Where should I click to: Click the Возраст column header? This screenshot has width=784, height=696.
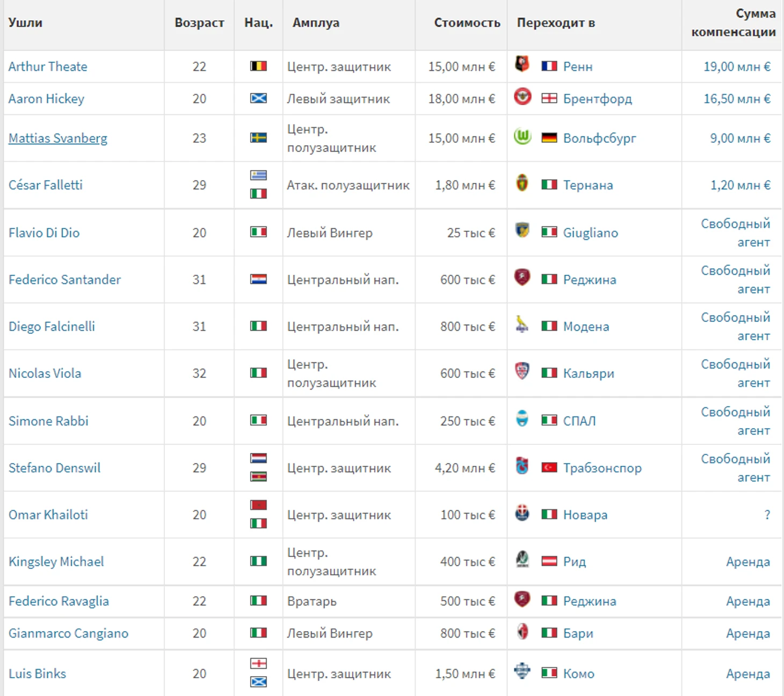point(199,23)
